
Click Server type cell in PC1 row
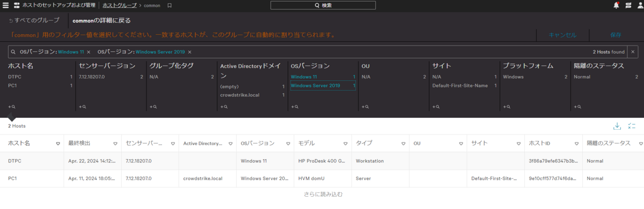pyautogui.click(x=363, y=178)
